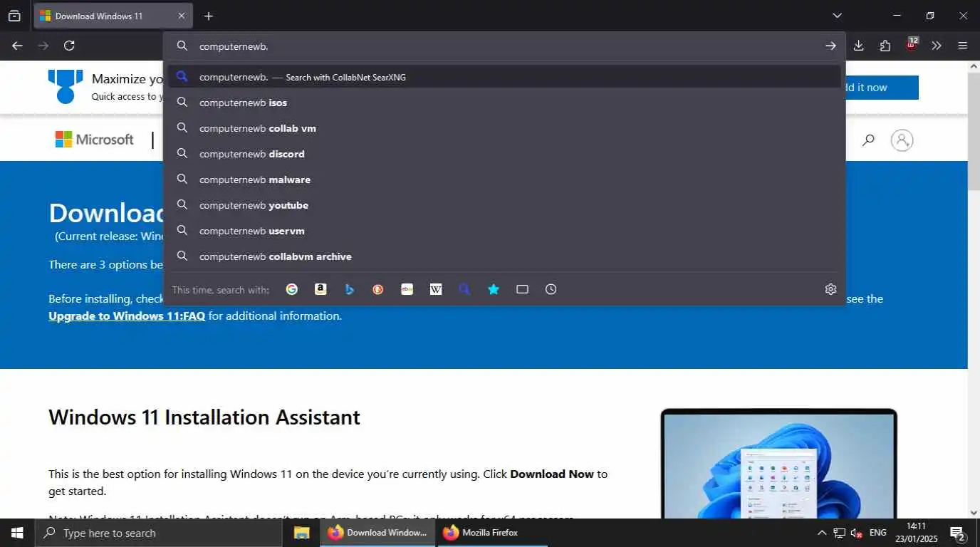This screenshot has height=547, width=980.
Task: Click scrollbar down arrow
Action: [974, 512]
